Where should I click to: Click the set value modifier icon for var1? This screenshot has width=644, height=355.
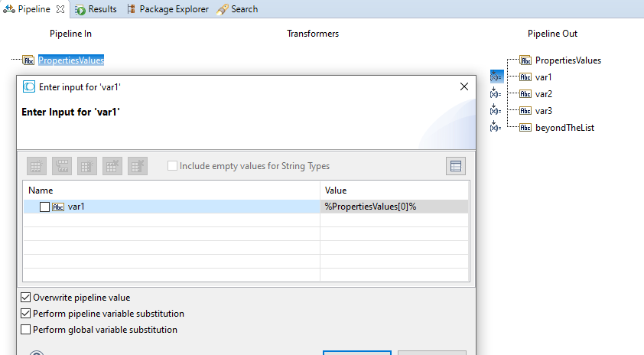click(x=496, y=77)
